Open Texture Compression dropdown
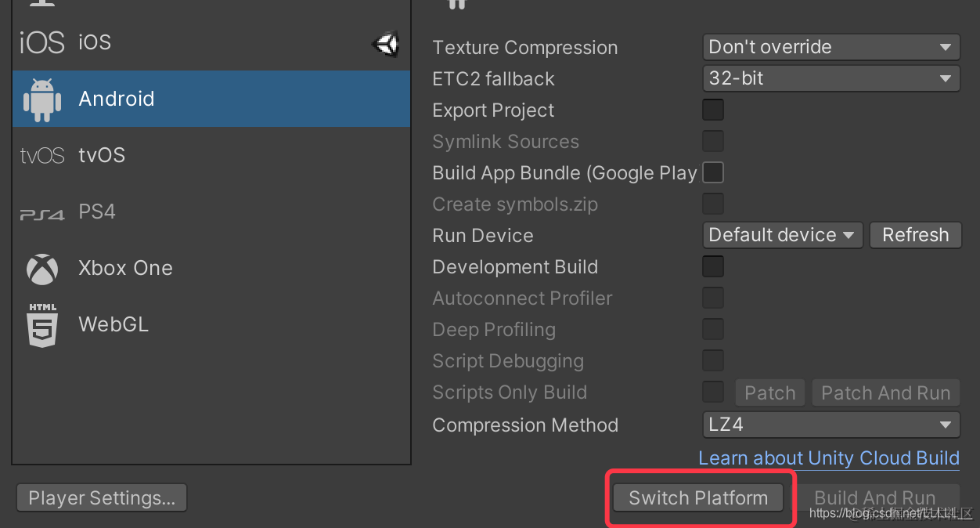980x528 pixels. tap(830, 47)
